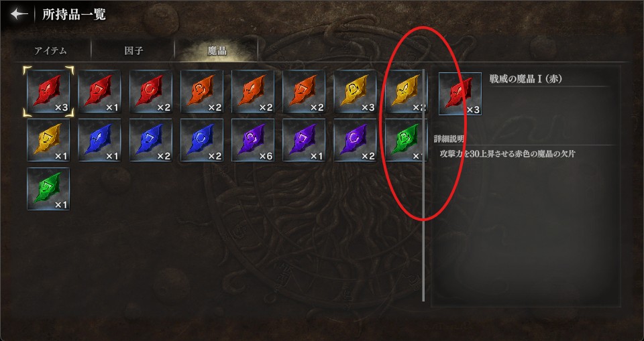Pick the red crystal showing ×2
Screen dimensions: 644x341
[x=151, y=92]
